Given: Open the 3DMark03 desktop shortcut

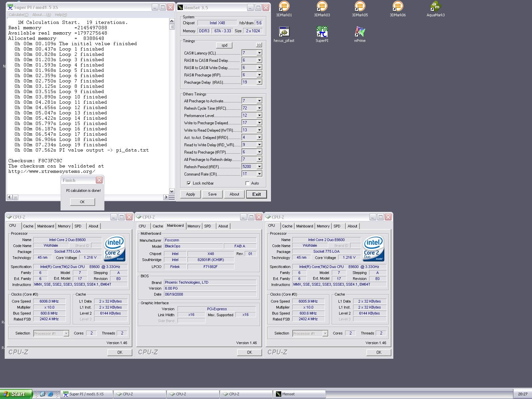Looking at the screenshot, I should (322, 9).
